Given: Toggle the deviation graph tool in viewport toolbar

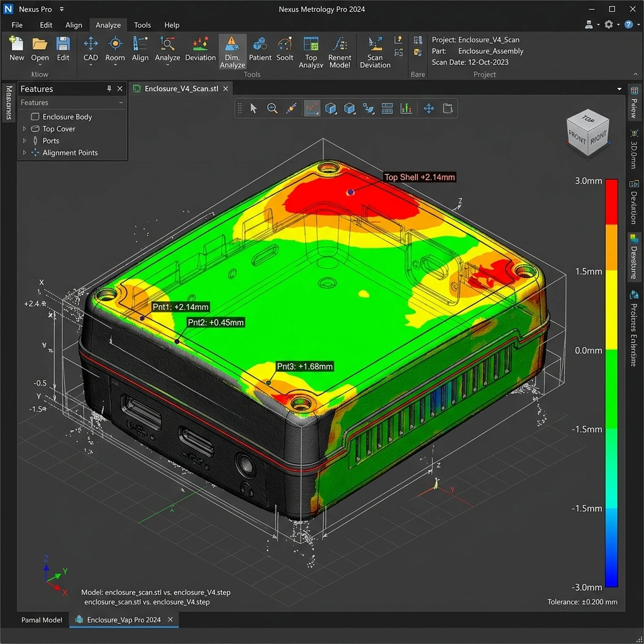Looking at the screenshot, I should coord(312,108).
